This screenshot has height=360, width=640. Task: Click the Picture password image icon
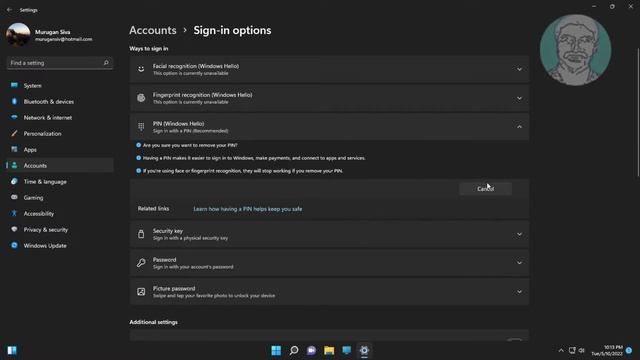tap(141, 291)
